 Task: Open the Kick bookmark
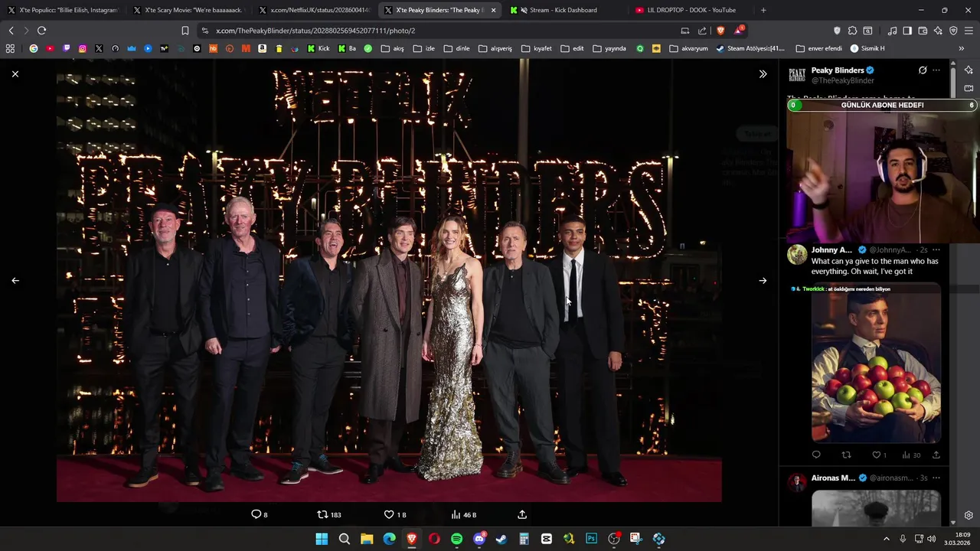point(318,48)
